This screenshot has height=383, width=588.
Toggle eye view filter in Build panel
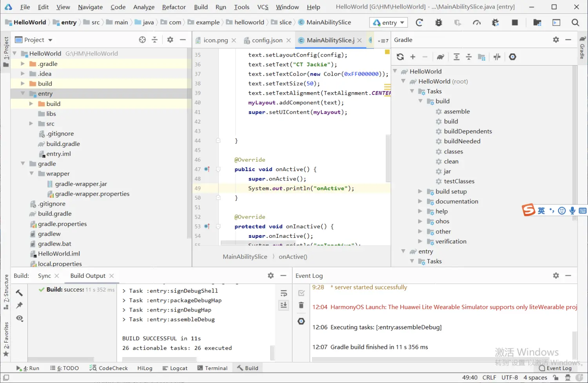20,318
